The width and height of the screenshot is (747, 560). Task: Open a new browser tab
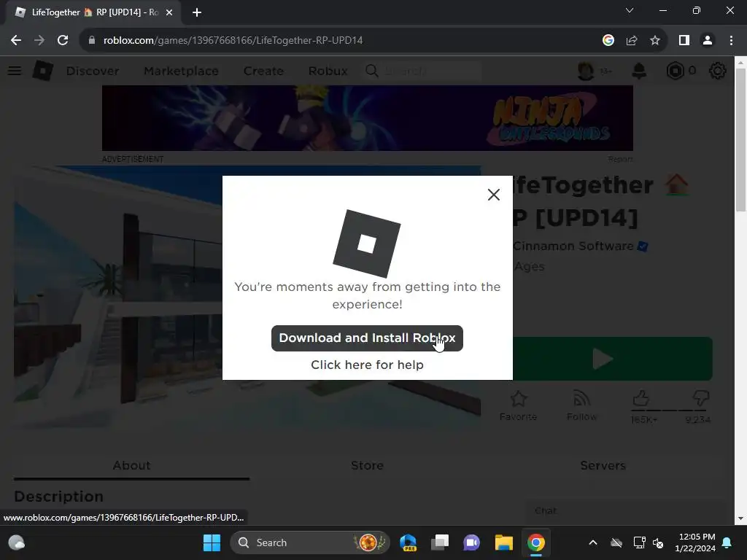point(197,12)
